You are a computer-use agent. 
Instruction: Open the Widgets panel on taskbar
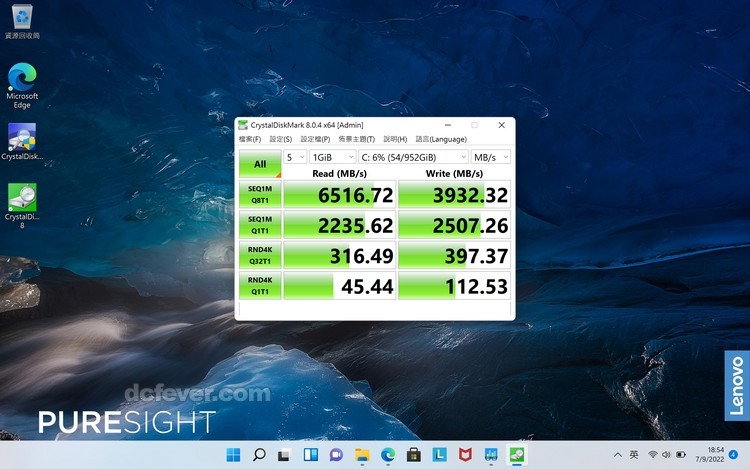coord(310,455)
